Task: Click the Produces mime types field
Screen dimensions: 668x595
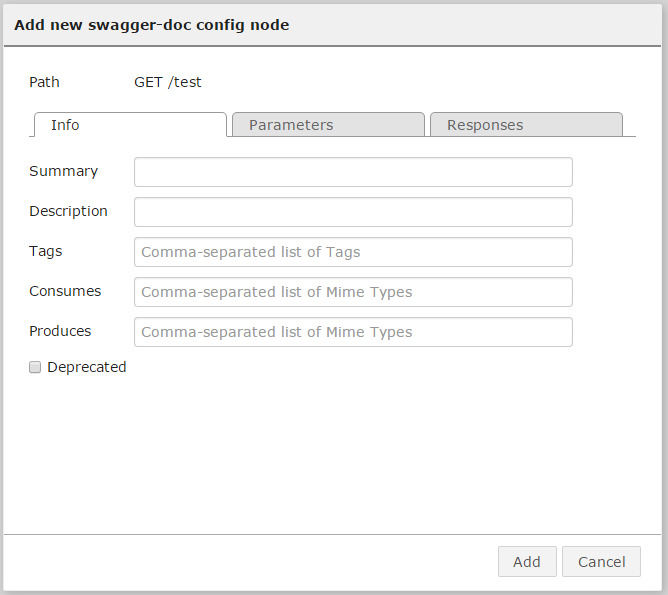Action: pyautogui.click(x=353, y=332)
